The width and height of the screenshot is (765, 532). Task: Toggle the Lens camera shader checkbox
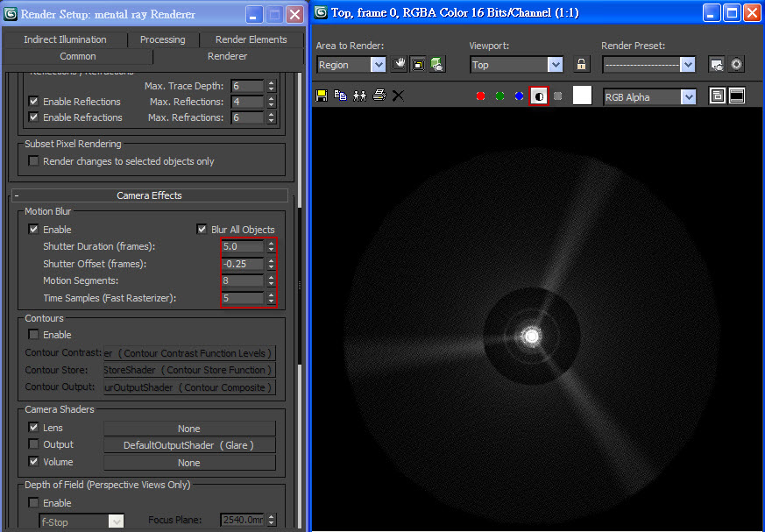click(x=33, y=428)
